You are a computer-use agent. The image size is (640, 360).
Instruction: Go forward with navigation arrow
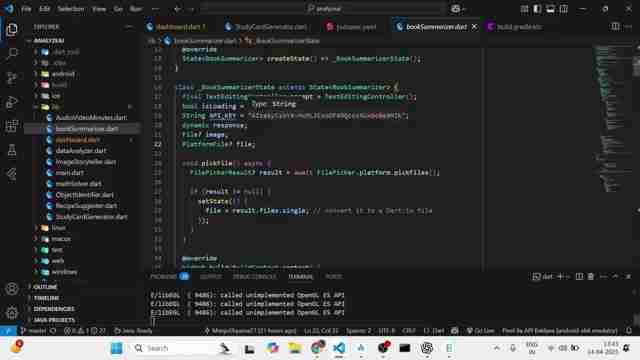pyautogui.click(x=191, y=9)
